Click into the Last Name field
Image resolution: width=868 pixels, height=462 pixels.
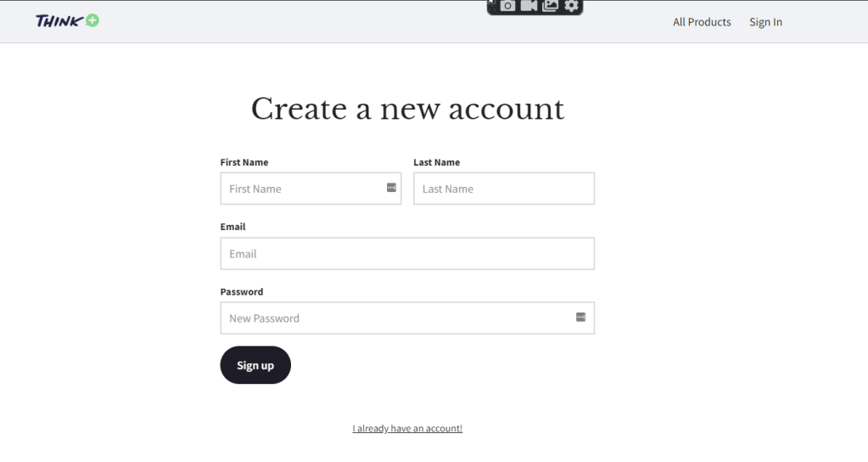(503, 189)
